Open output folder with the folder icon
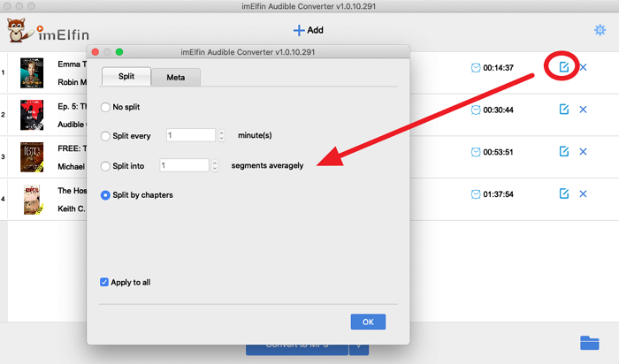619x364 pixels. point(590,343)
